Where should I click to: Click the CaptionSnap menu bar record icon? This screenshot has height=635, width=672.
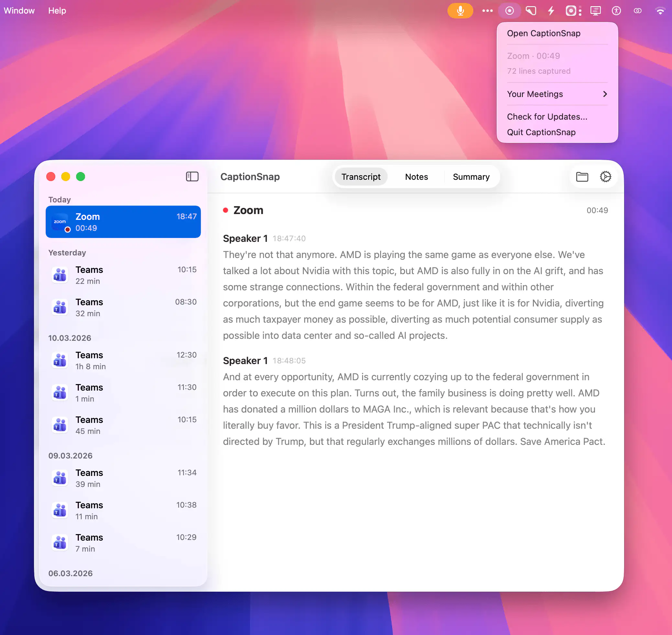pos(509,11)
